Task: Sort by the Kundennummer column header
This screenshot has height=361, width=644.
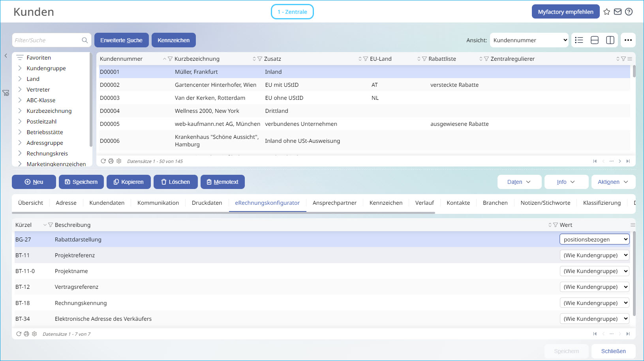Action: 121,59
